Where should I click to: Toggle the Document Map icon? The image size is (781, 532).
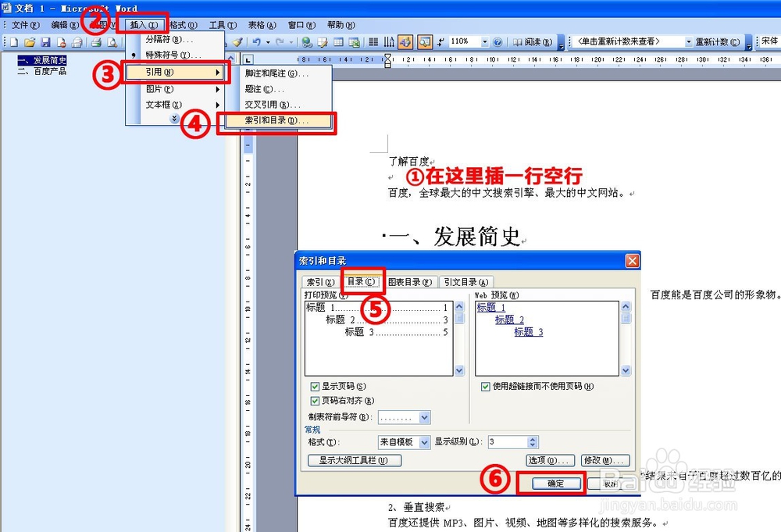(x=424, y=42)
